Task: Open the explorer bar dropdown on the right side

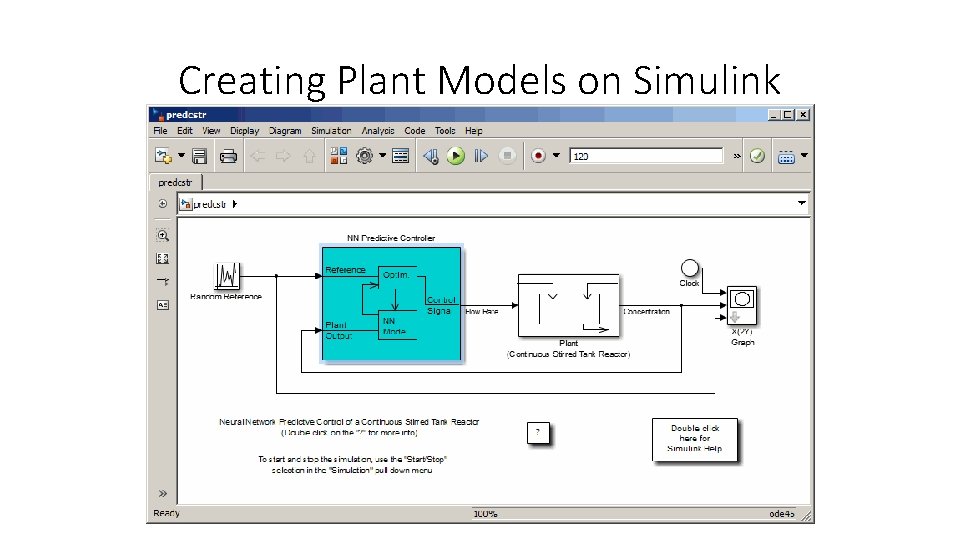Action: point(801,203)
